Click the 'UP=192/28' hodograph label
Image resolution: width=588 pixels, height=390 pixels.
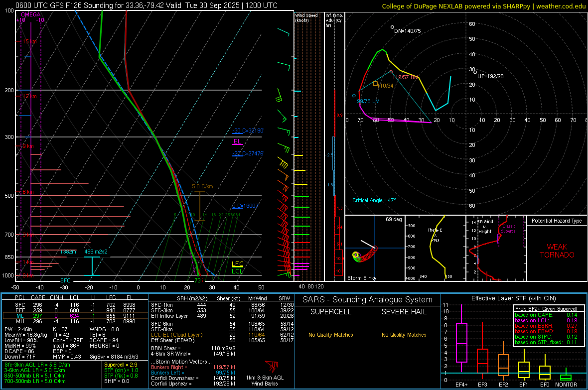click(490, 76)
